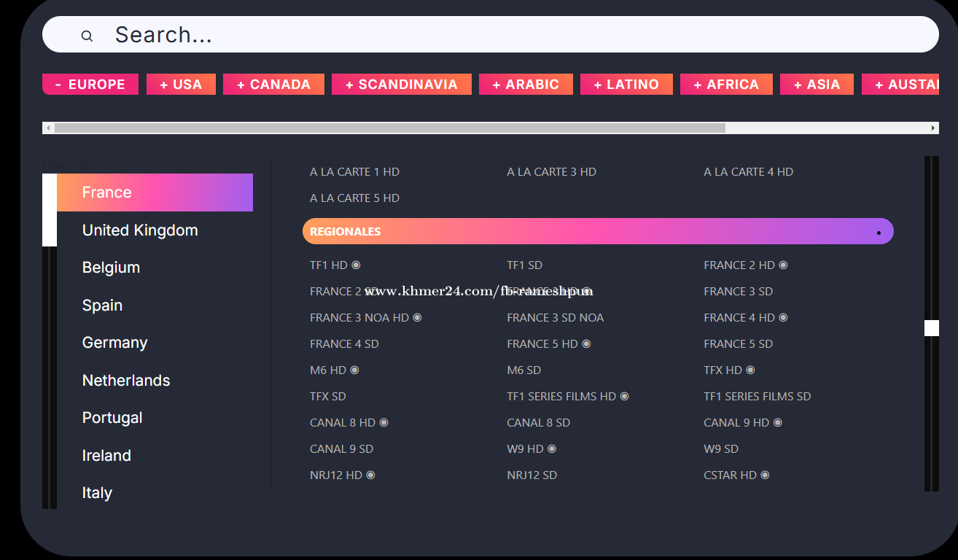Select United Kingdom in the country list

[x=140, y=230]
